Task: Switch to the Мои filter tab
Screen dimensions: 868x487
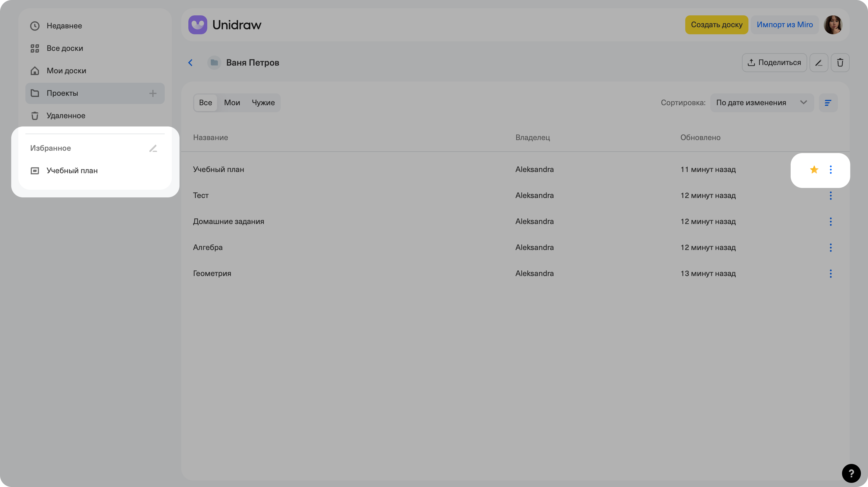Action: click(x=232, y=103)
